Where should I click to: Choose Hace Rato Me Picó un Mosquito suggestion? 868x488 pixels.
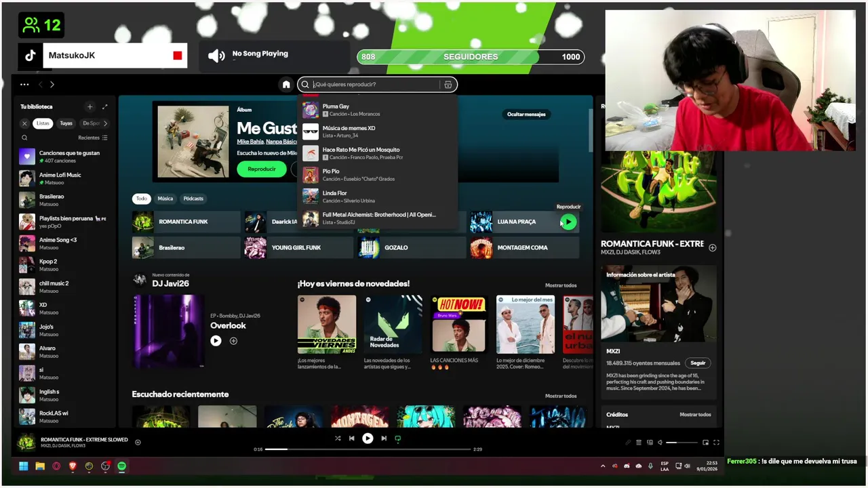pos(378,153)
